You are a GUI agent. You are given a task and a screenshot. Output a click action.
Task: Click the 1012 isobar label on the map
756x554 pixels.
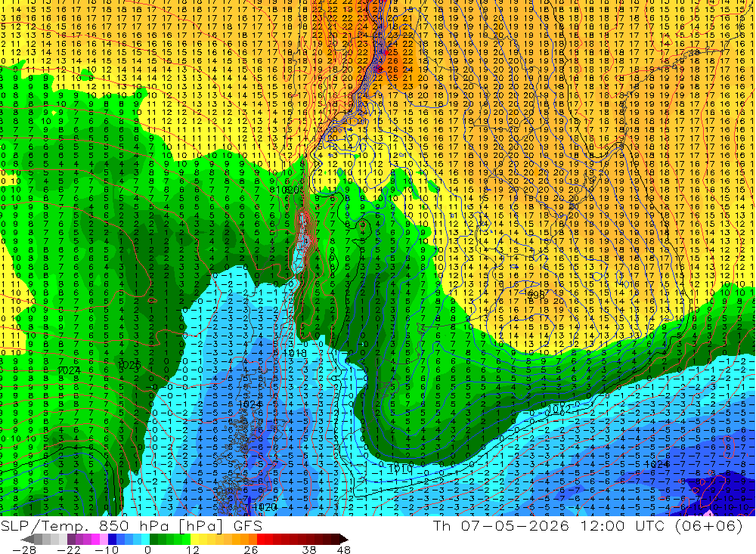click(559, 409)
